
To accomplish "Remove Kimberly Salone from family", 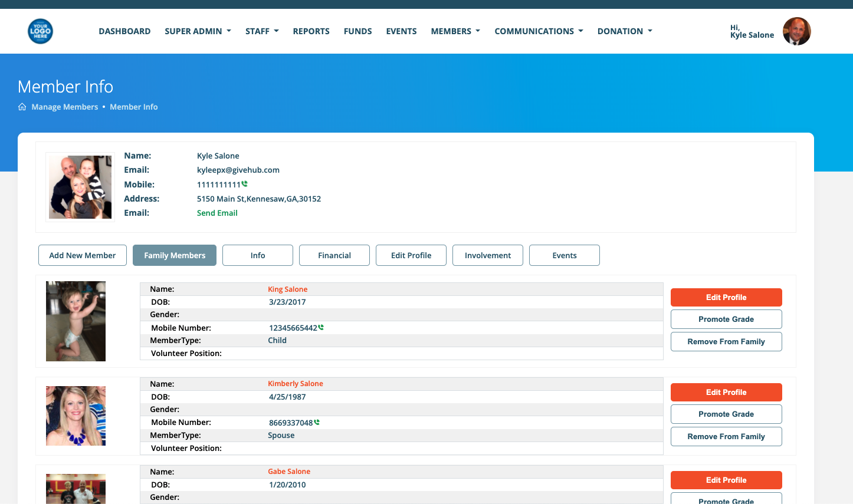I will [726, 436].
